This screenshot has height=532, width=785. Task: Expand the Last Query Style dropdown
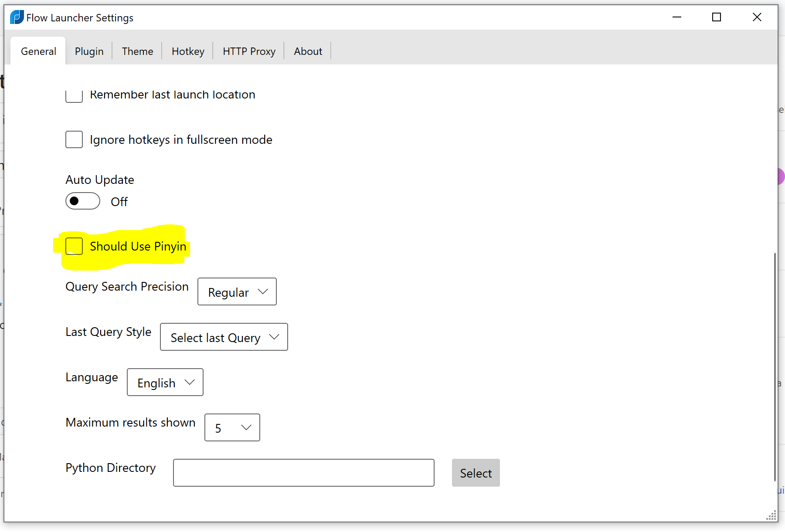(x=224, y=337)
